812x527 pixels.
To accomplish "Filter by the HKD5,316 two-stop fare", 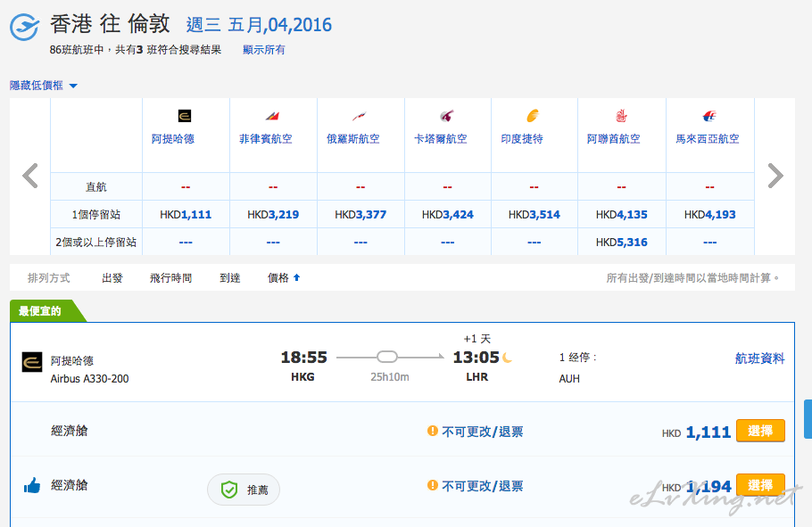I will (621, 242).
